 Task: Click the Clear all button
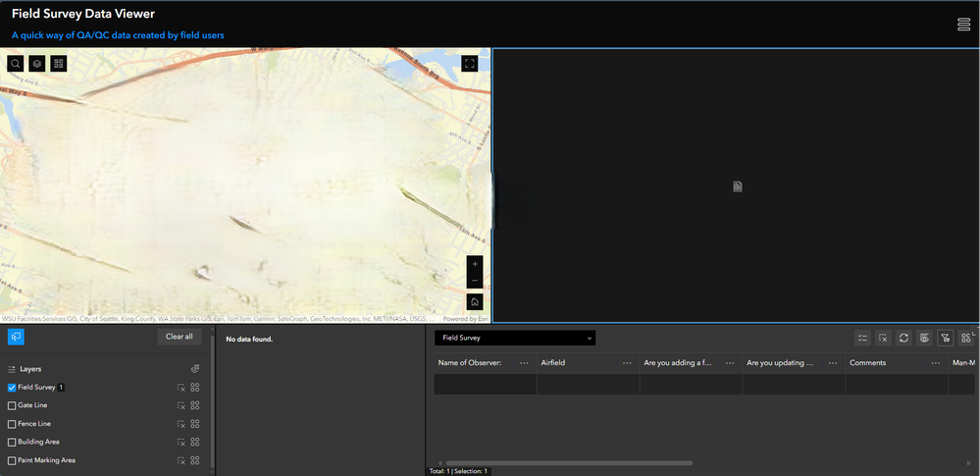pos(180,337)
